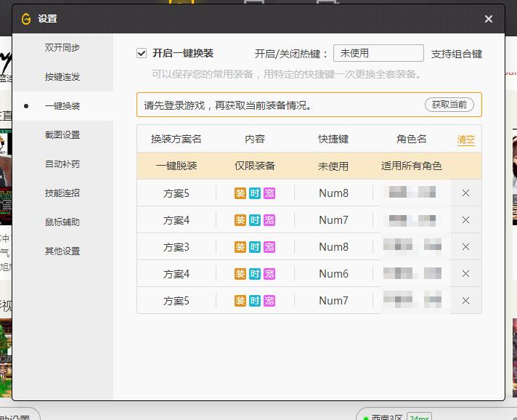Image resolution: width=517 pixels, height=420 pixels.
Task: Go to 截图设置 in the sidebar
Action: click(x=62, y=135)
